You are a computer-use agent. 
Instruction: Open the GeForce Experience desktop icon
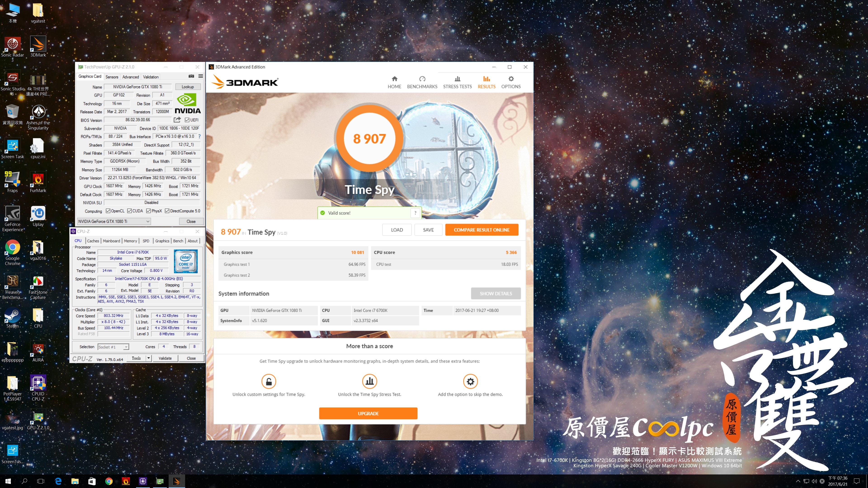click(12, 218)
